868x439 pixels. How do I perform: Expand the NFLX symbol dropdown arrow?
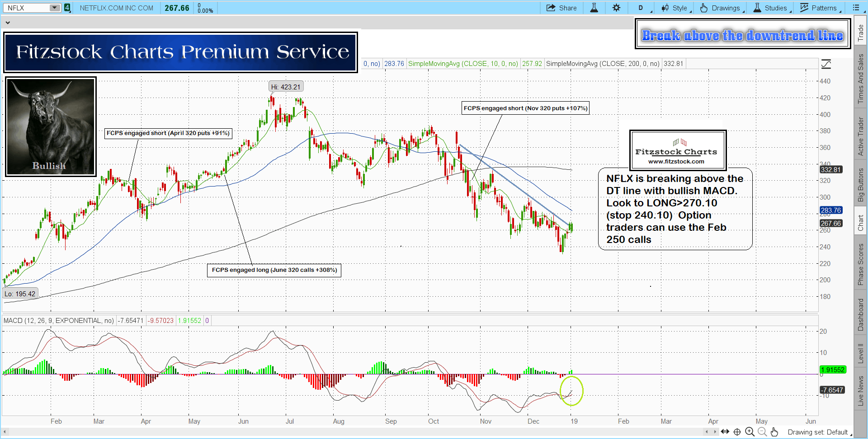pyautogui.click(x=54, y=8)
